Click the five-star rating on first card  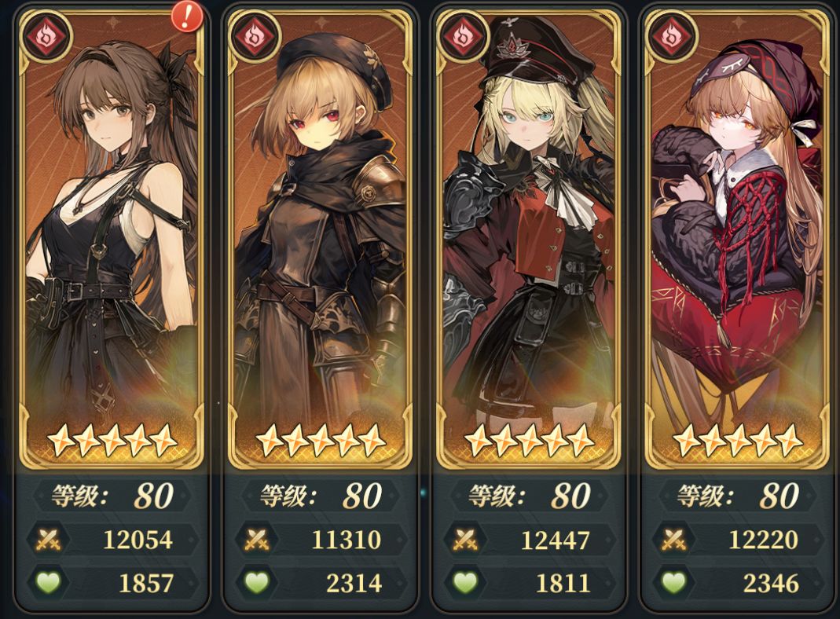(112, 441)
